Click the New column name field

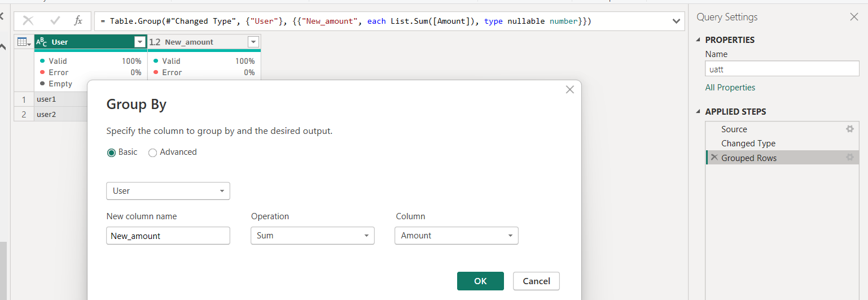pos(168,236)
